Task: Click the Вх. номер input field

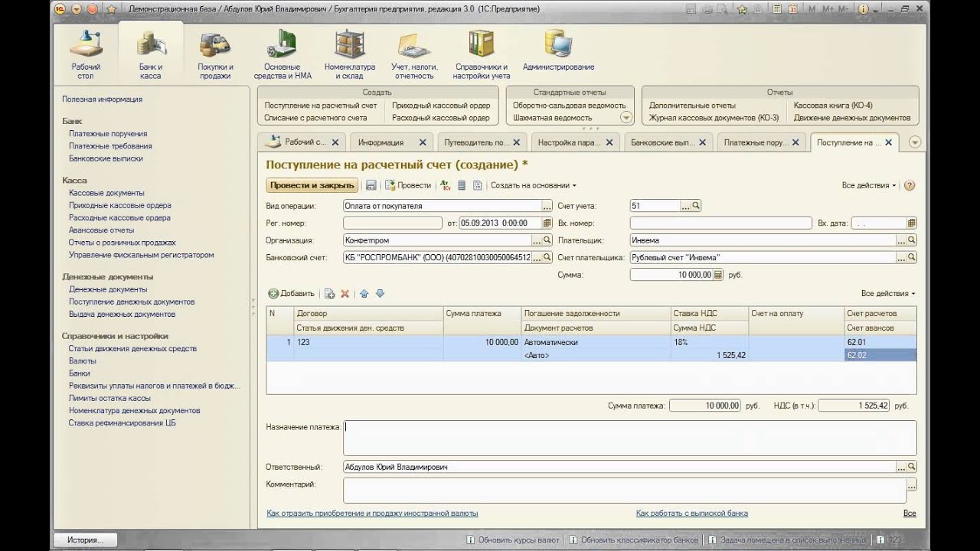Action: (720, 223)
